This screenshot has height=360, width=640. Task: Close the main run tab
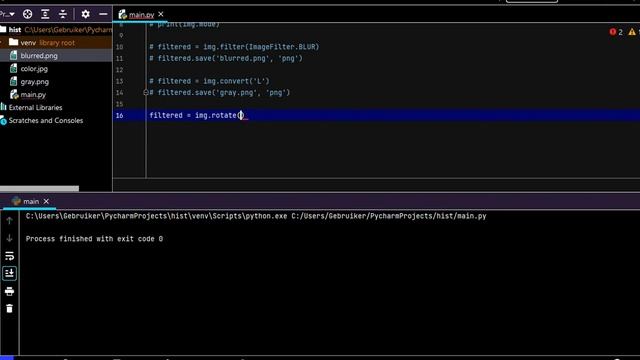click(46, 201)
